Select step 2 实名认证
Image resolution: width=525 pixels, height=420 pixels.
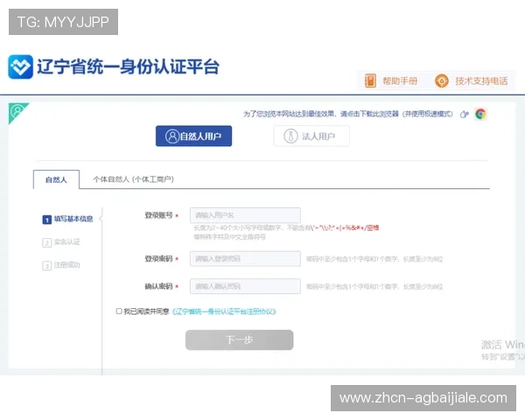pos(61,242)
